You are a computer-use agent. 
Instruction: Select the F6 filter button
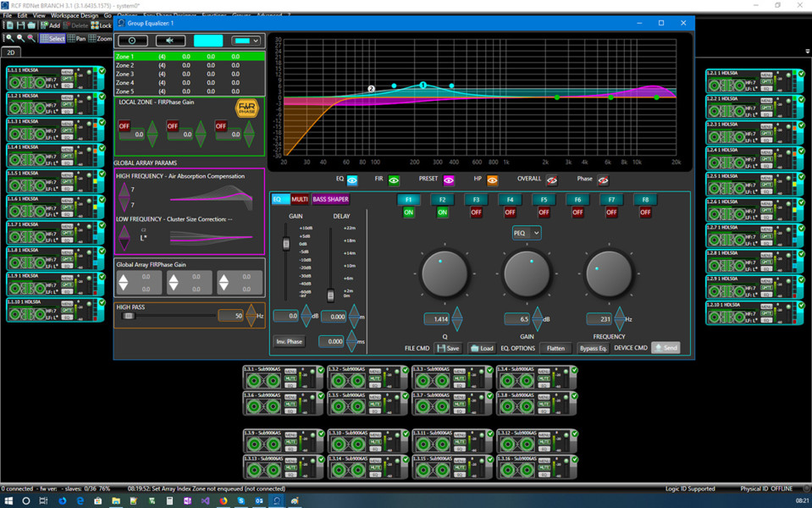point(577,199)
